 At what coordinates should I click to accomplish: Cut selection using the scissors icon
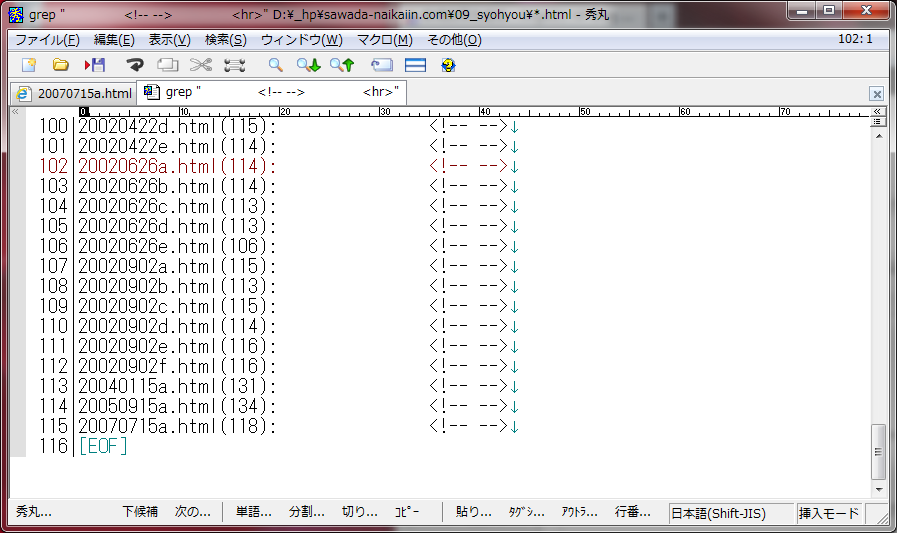point(201,65)
